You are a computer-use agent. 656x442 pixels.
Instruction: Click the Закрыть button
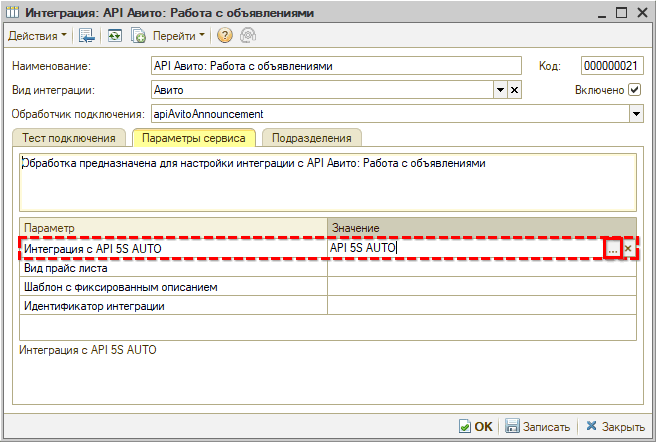pos(616,426)
